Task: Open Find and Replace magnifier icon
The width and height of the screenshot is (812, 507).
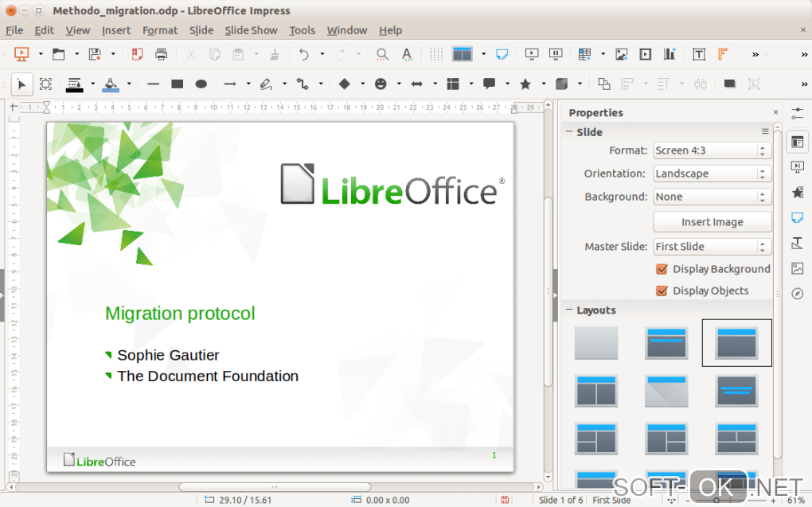Action: point(382,54)
